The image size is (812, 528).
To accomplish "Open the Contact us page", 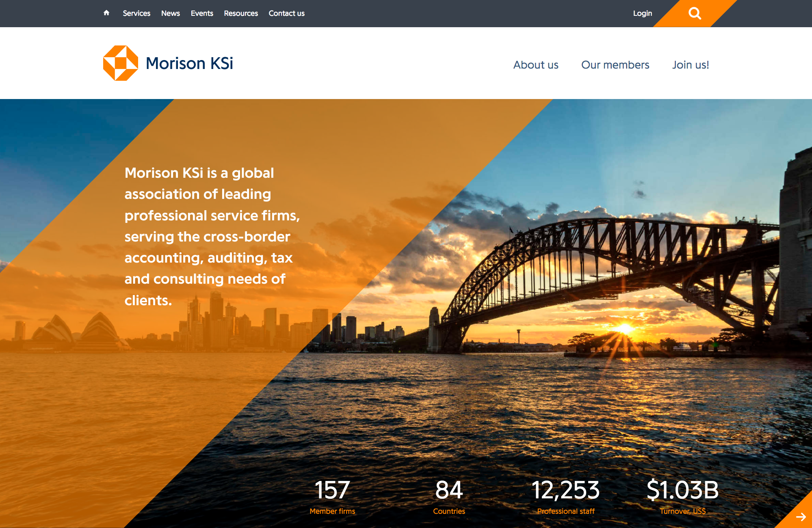I will pos(286,13).
